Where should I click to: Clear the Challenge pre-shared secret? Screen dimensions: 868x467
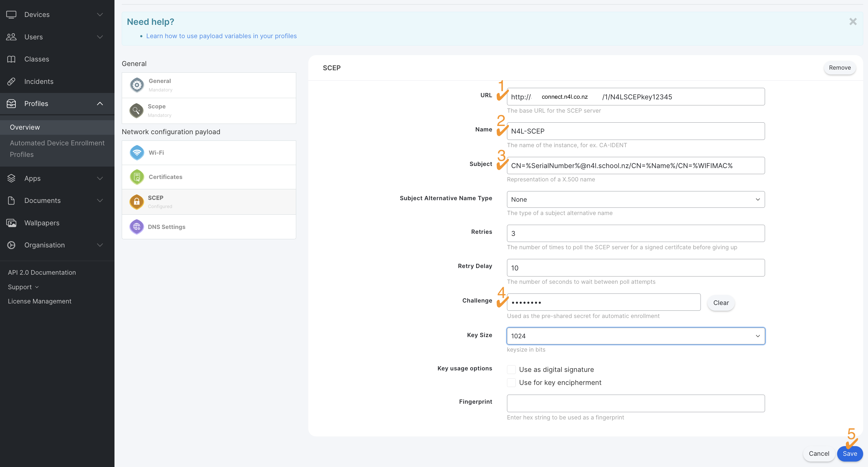(721, 303)
